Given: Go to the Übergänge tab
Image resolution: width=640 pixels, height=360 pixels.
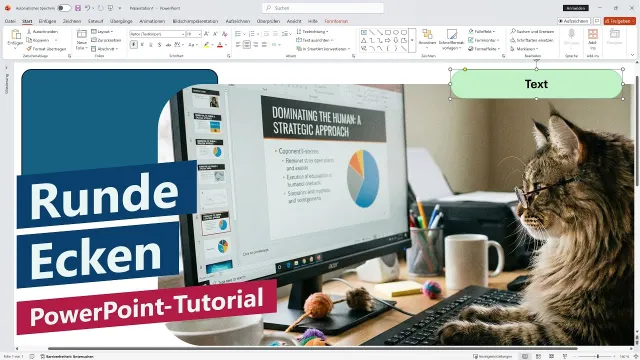Looking at the screenshot, I should click(121, 21).
